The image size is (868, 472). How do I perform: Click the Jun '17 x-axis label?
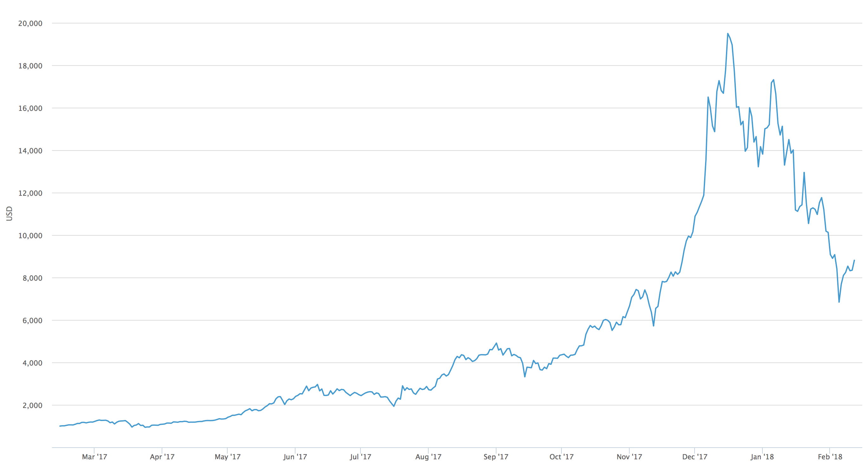coord(295,456)
